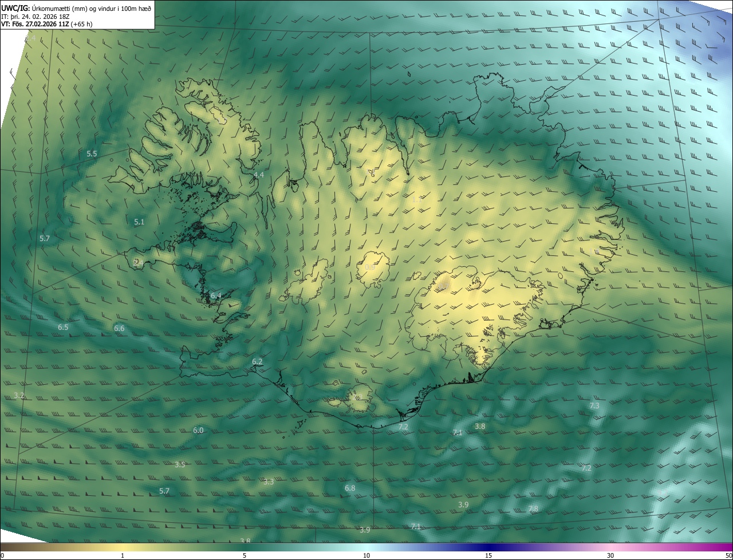The width and height of the screenshot is (733, 560).
Task: Click the 6.0 value label on the map
Action: pyautogui.click(x=198, y=431)
